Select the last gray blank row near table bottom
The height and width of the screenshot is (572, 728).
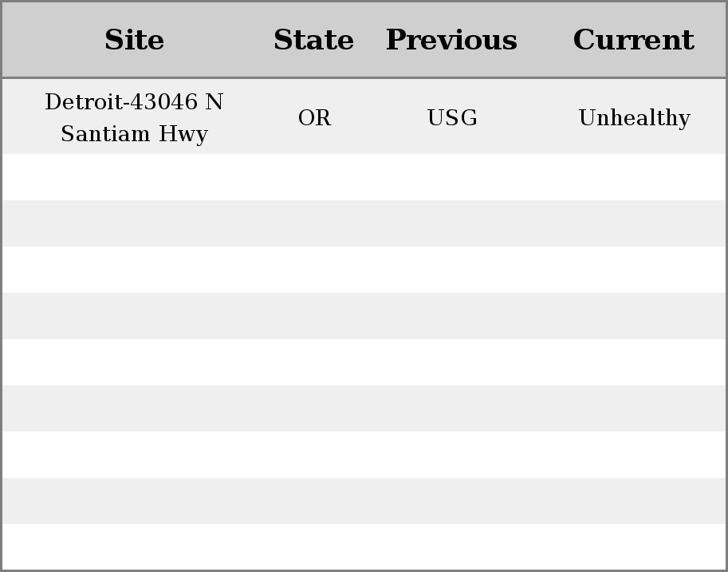tap(364, 501)
